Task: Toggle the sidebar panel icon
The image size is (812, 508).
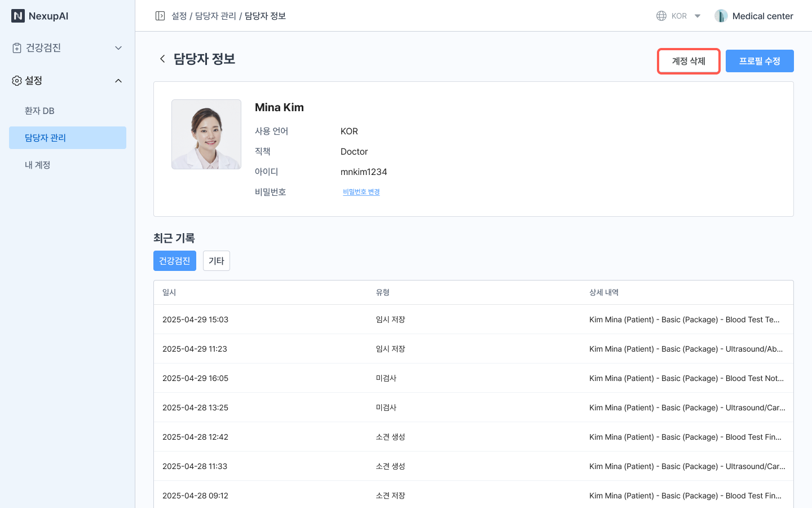Action: coord(160,16)
